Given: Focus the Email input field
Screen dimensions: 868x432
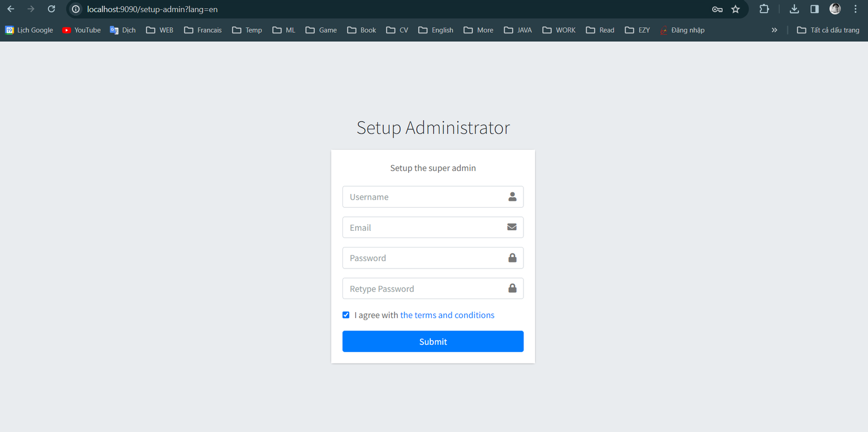Looking at the screenshot, I should (433, 227).
